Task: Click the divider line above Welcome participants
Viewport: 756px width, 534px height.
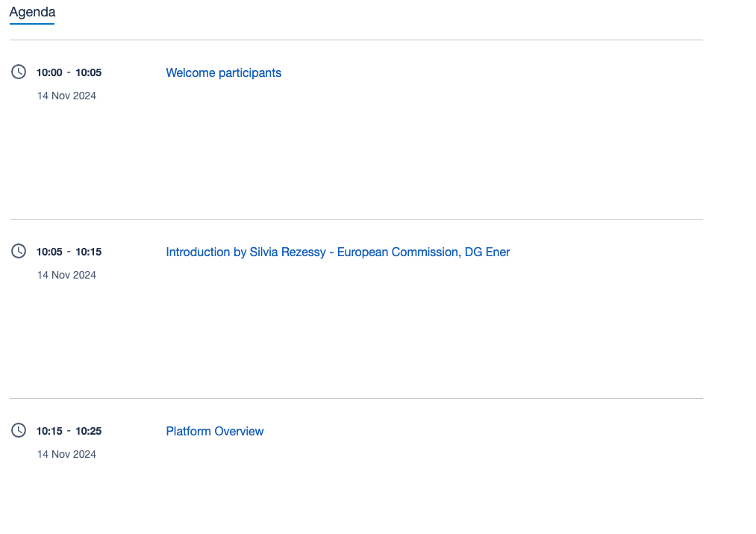Action: [x=356, y=40]
